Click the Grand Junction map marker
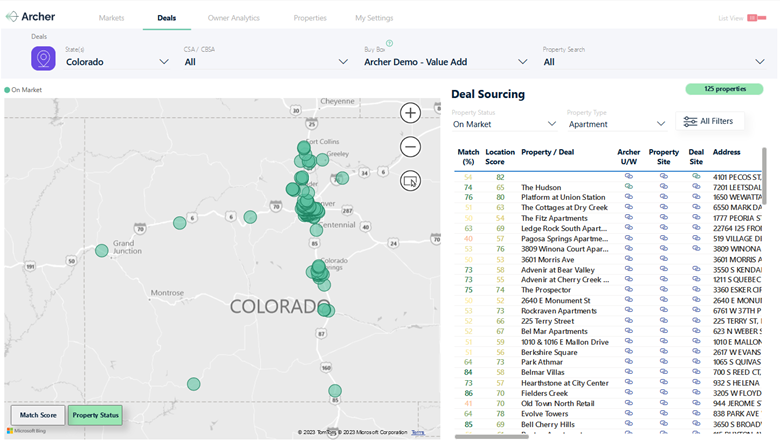Screen dimensions: 780x447 point(101,251)
